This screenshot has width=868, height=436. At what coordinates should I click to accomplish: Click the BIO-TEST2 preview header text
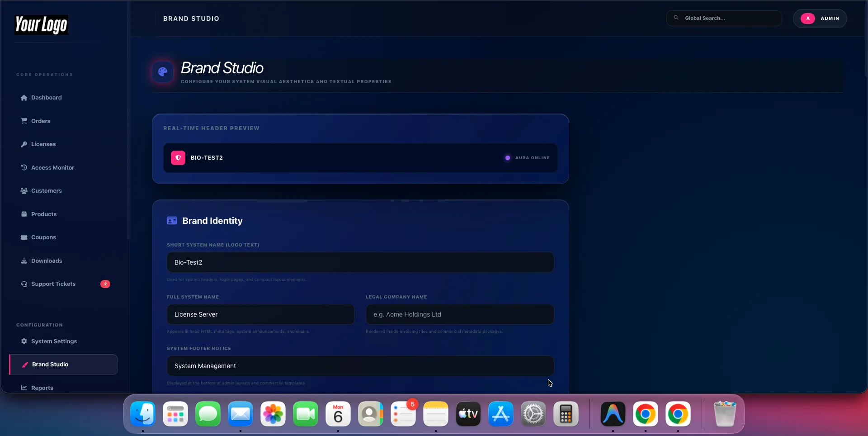[x=207, y=158]
